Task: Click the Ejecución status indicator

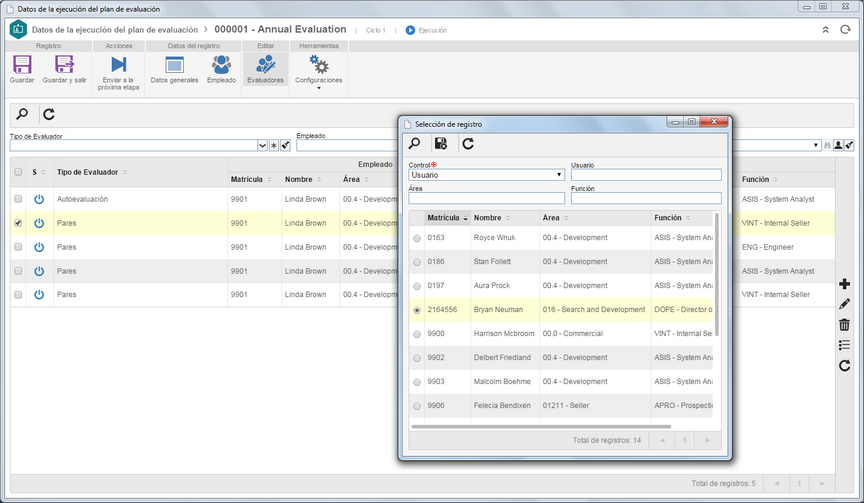Action: coord(426,30)
